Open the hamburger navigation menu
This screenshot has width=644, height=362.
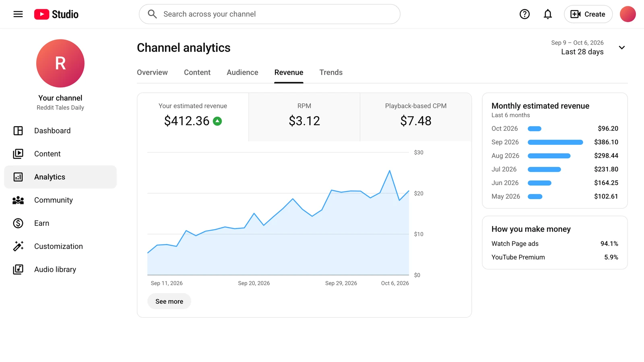click(x=18, y=14)
